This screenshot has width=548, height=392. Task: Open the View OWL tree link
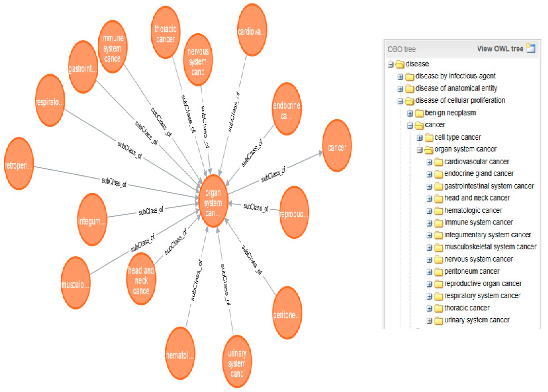coord(500,49)
